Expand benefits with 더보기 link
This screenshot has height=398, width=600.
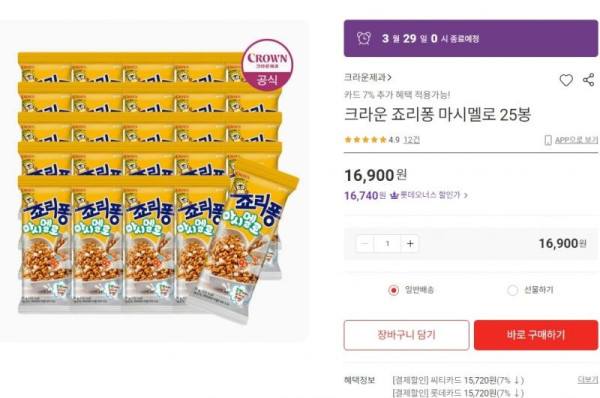587,380
